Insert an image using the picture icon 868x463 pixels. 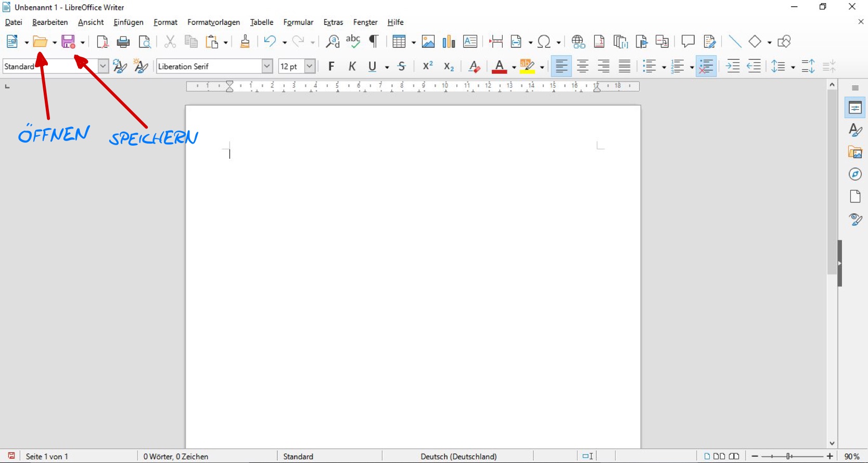(428, 42)
